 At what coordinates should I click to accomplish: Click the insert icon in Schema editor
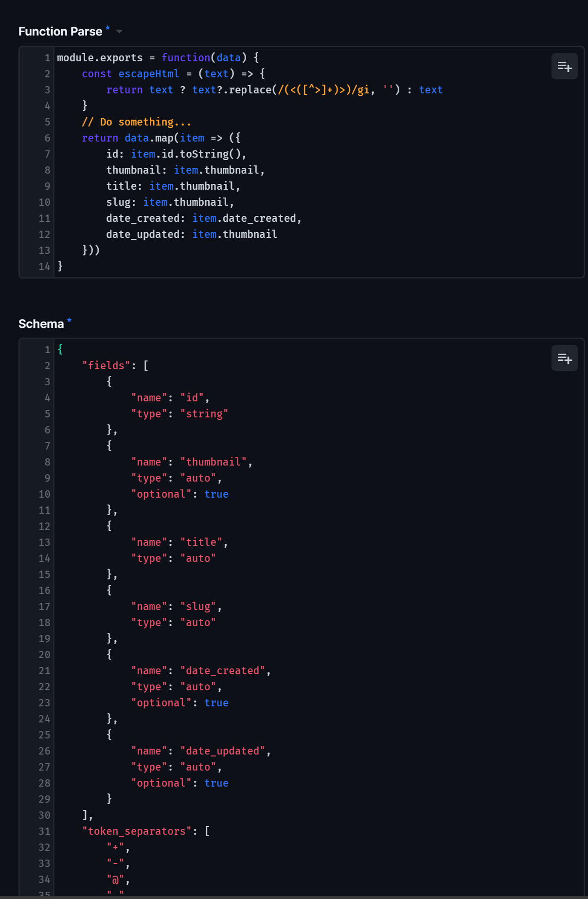(564, 358)
